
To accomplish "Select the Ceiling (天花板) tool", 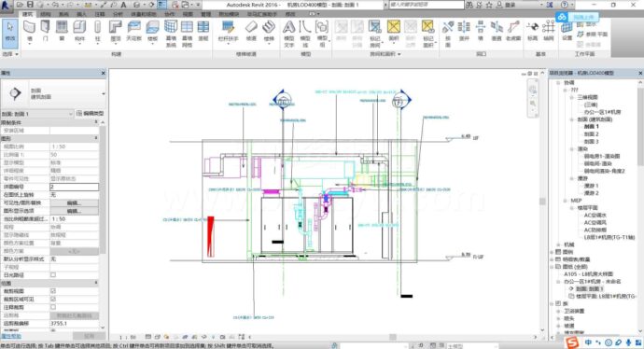I will [x=133, y=32].
